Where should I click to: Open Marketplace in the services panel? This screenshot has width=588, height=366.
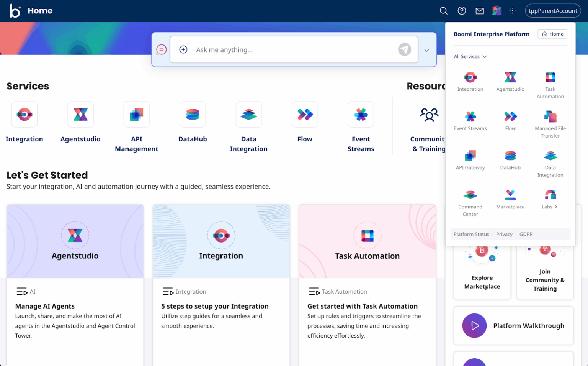pos(510,199)
